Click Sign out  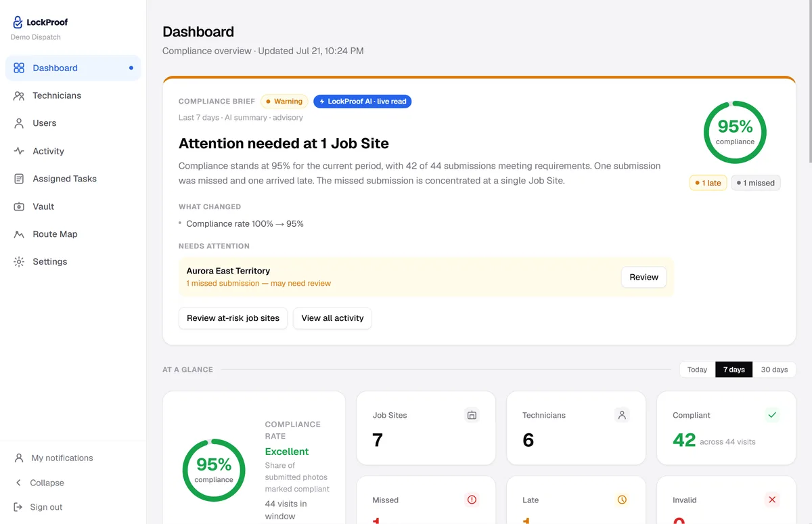[x=73, y=507]
